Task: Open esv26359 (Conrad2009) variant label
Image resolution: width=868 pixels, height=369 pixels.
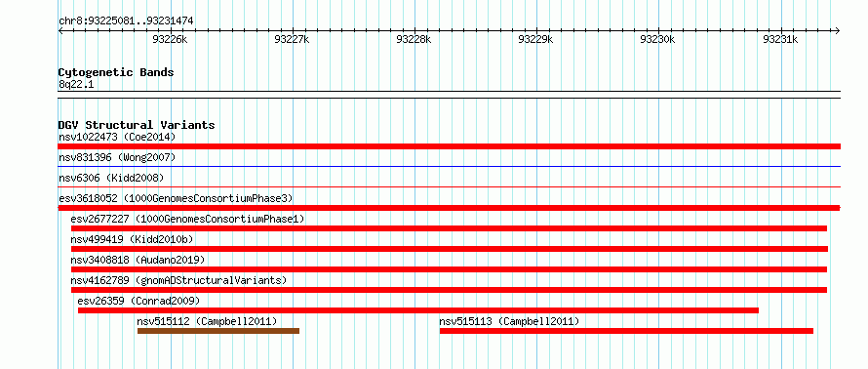Action: tap(138, 301)
